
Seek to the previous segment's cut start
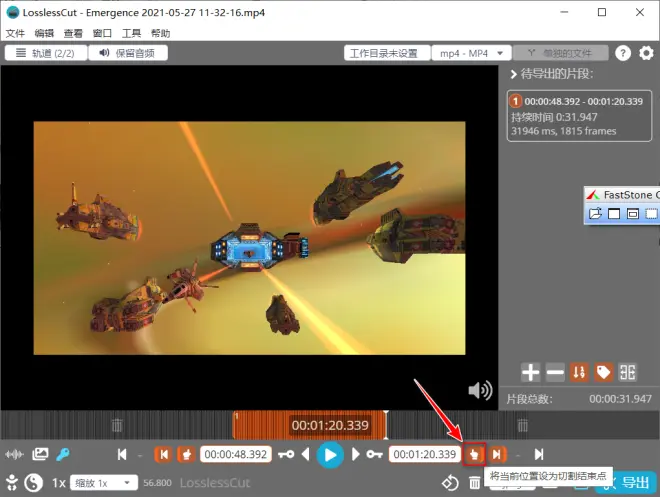tap(163, 454)
